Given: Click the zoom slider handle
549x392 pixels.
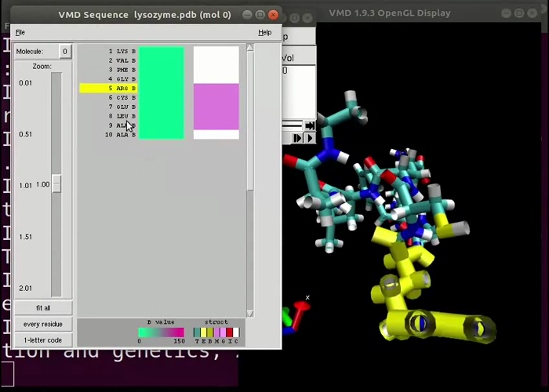Looking at the screenshot, I should (56, 184).
